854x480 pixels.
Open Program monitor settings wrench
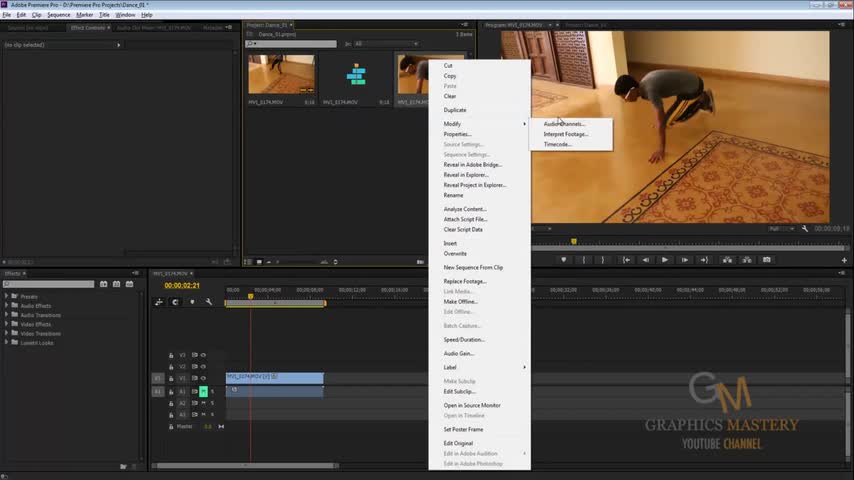coord(805,229)
